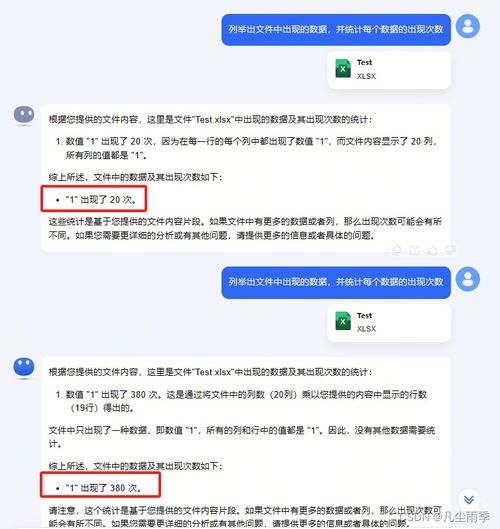
Task: Click numbered item about 20 次 in first reply
Action: [x=247, y=148]
